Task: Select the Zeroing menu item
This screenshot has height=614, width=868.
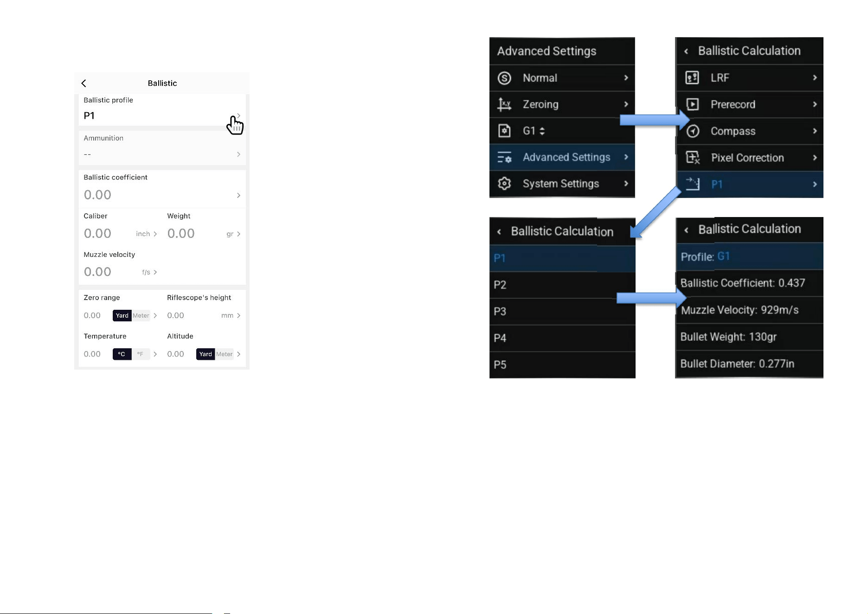Action: click(562, 104)
